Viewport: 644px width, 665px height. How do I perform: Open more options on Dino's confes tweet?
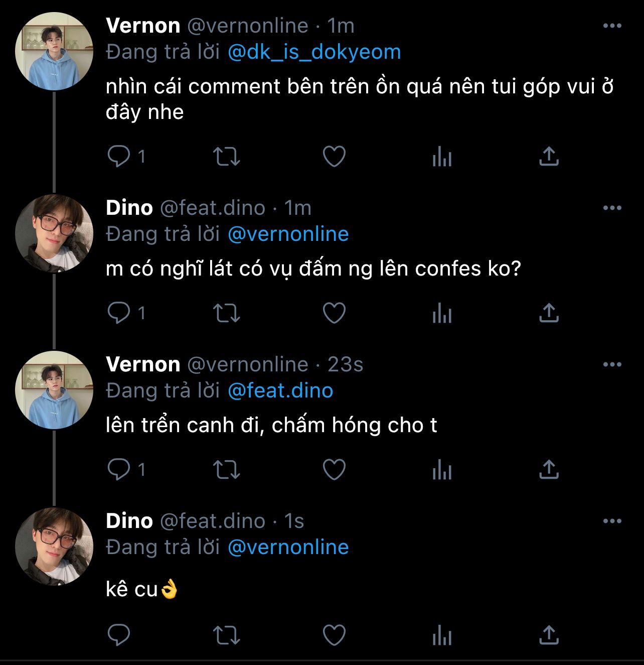612,208
